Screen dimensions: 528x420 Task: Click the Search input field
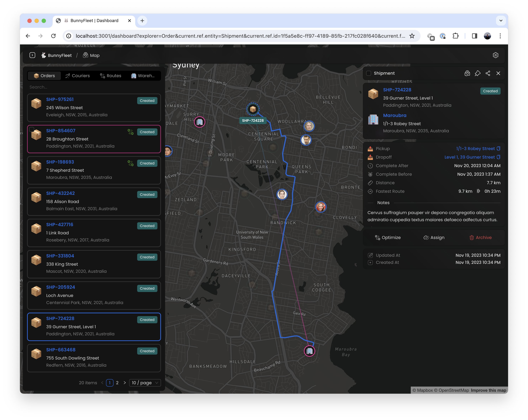[94, 87]
